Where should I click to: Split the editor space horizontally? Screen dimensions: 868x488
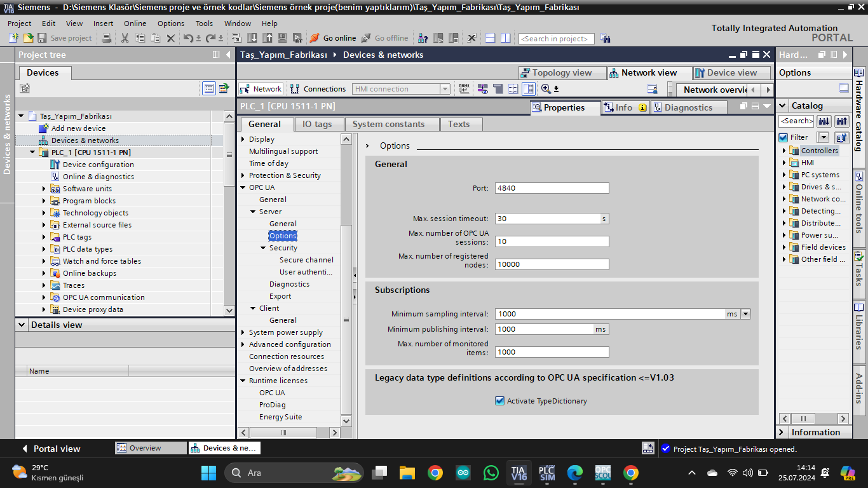490,38
